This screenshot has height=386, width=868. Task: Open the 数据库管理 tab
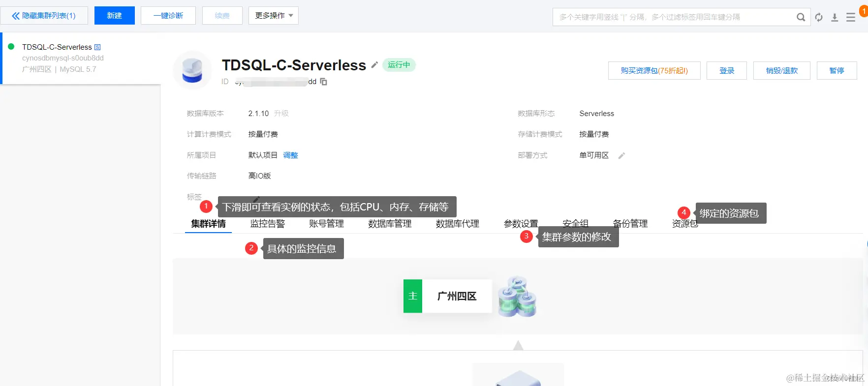pos(390,224)
